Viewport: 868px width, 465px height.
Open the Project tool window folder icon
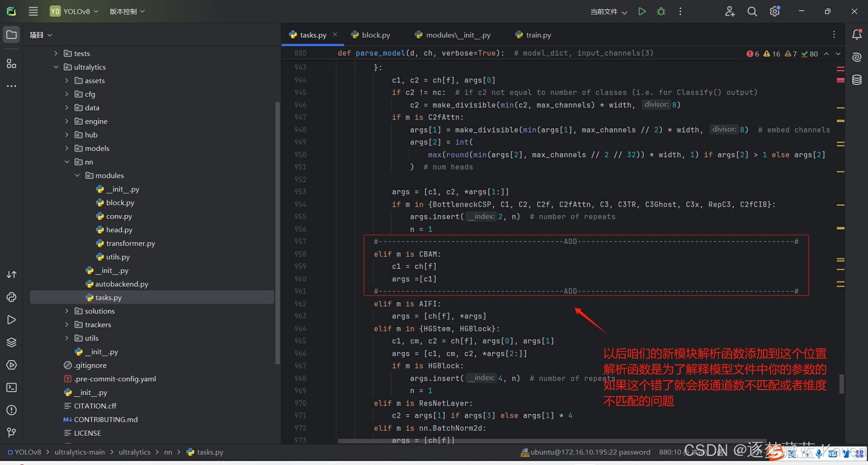click(x=11, y=35)
